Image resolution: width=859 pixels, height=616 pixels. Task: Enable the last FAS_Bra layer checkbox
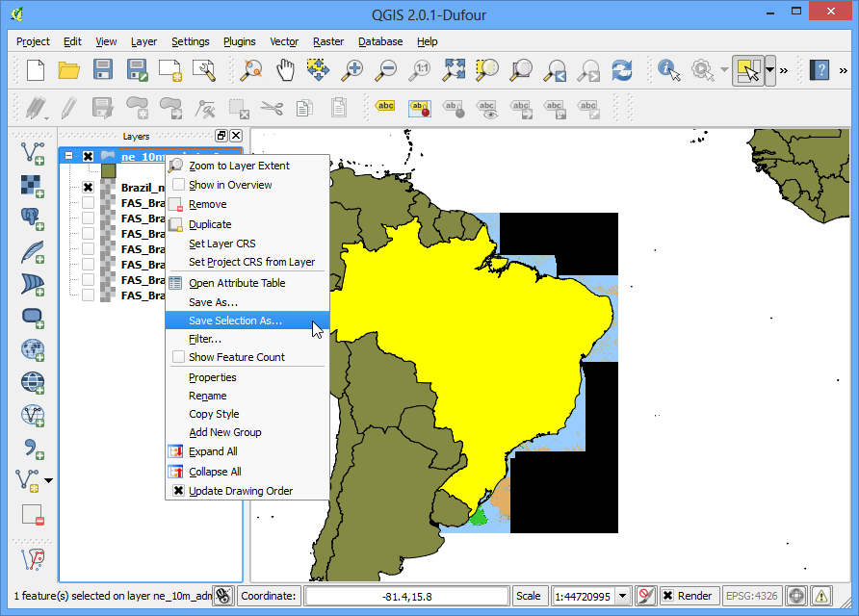coord(88,295)
